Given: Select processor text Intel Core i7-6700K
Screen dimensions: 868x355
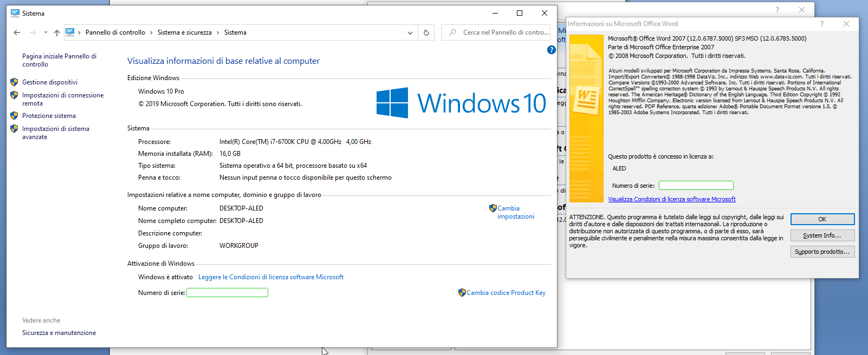Looking at the screenshot, I should click(x=295, y=142).
